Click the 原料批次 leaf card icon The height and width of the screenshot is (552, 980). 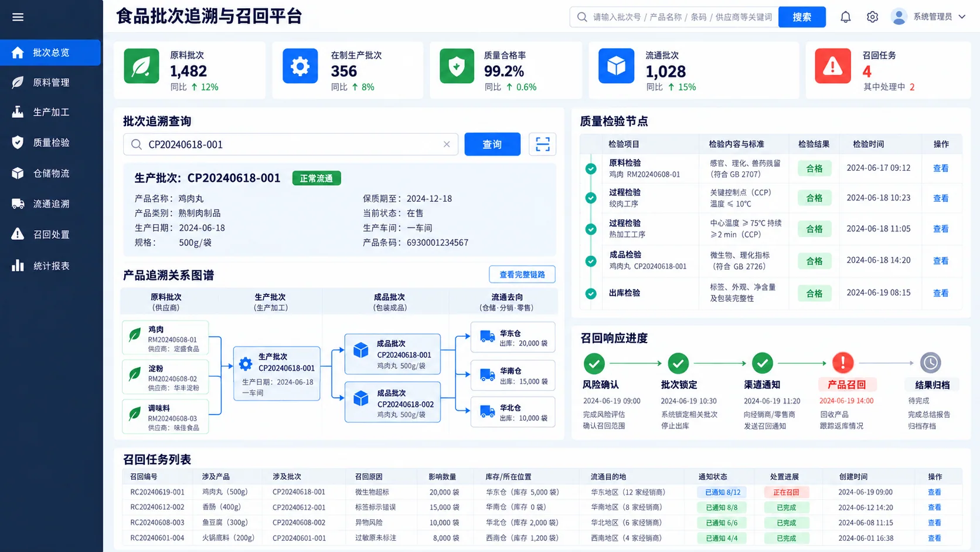click(x=141, y=66)
